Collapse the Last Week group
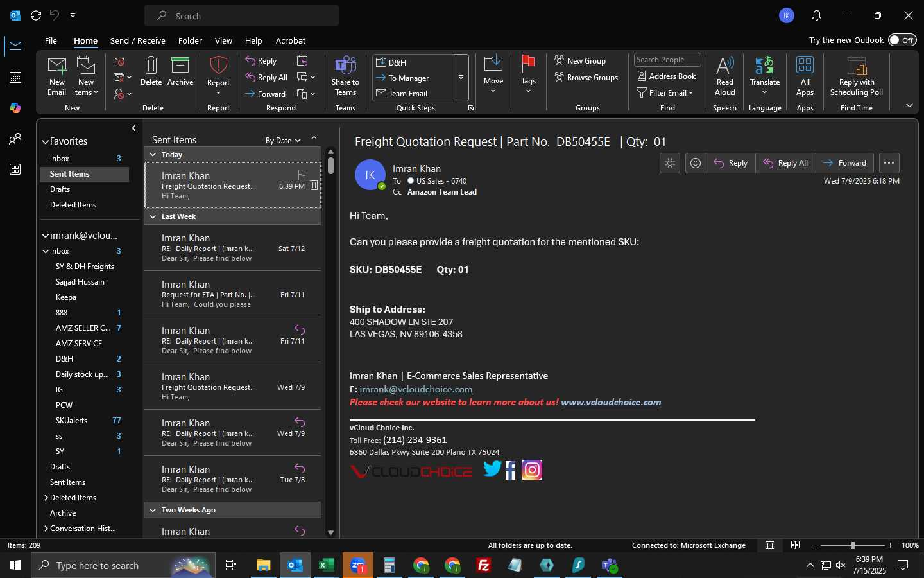The height and width of the screenshot is (578, 924). click(153, 216)
